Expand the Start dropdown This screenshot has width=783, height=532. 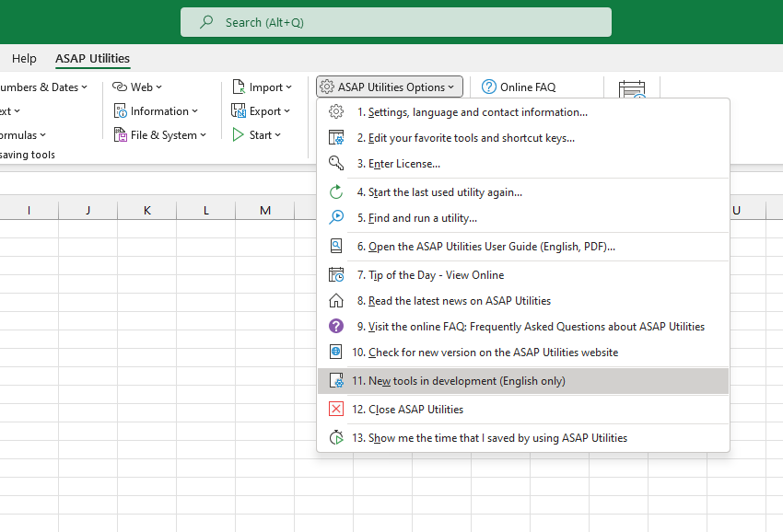click(277, 135)
